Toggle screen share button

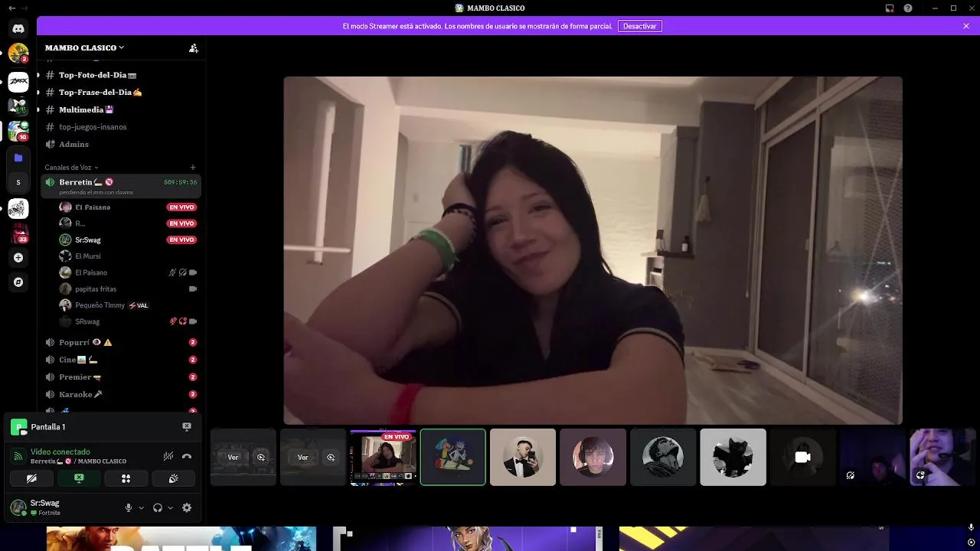[79, 478]
